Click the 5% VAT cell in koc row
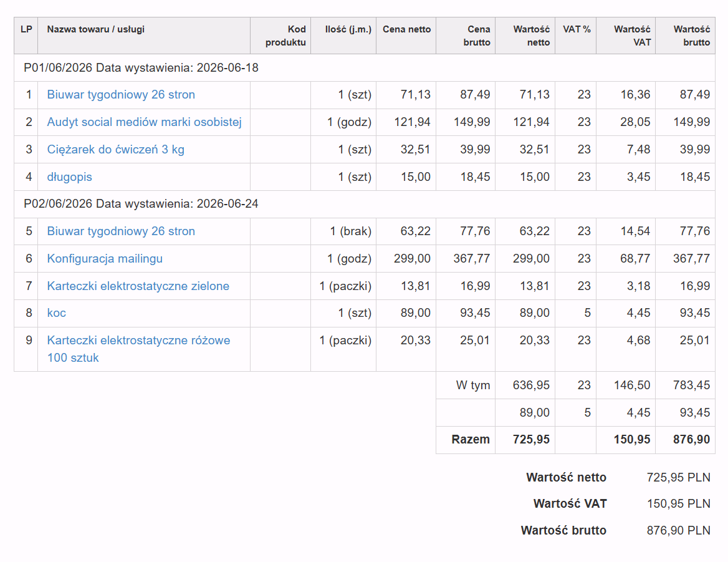 coord(587,313)
